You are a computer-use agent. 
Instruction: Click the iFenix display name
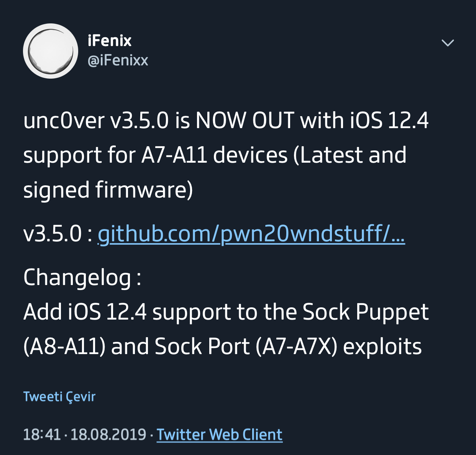(x=110, y=41)
